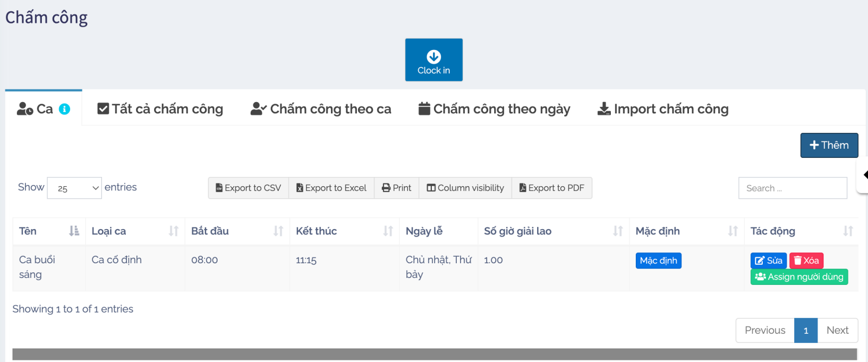Image resolution: width=868 pixels, height=362 pixels.
Task: Sort by the Tên column icon
Action: tap(74, 231)
